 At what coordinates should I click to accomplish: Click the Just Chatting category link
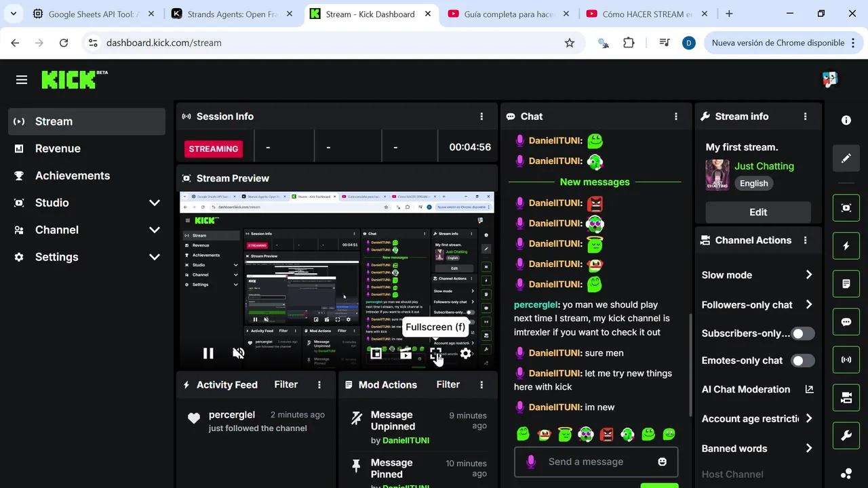764,166
